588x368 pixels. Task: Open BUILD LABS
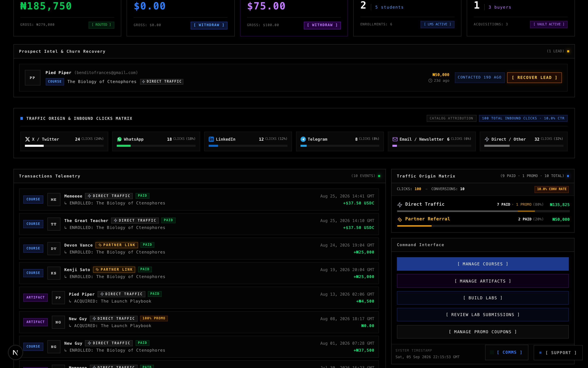483,298
